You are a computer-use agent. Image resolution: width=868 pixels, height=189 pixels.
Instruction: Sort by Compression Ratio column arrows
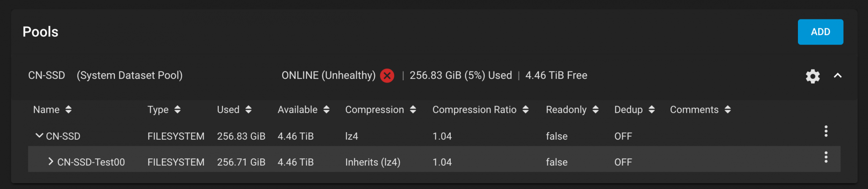click(525, 110)
